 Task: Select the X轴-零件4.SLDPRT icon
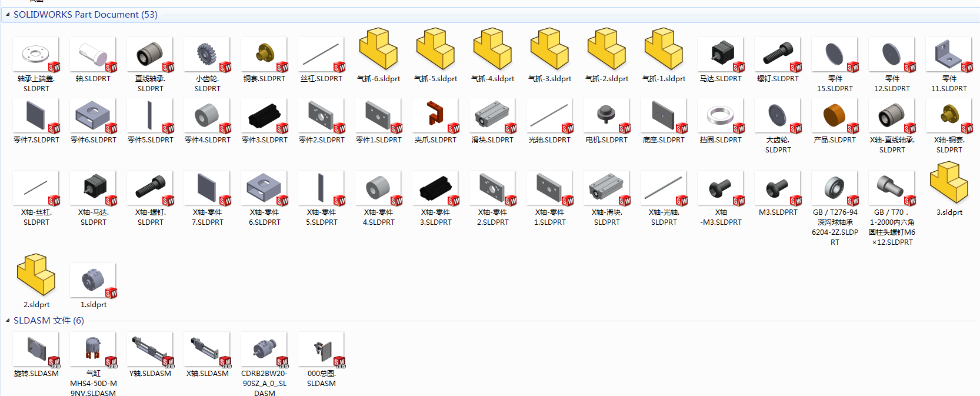pyautogui.click(x=379, y=188)
